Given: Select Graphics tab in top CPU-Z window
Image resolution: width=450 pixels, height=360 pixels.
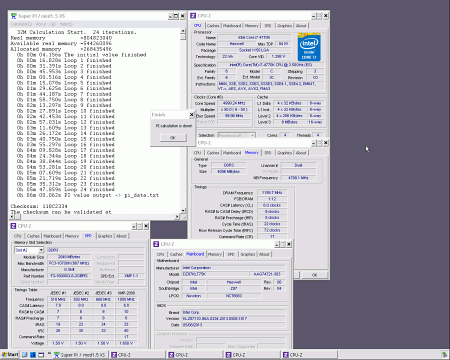Looking at the screenshot, I should [x=284, y=26].
